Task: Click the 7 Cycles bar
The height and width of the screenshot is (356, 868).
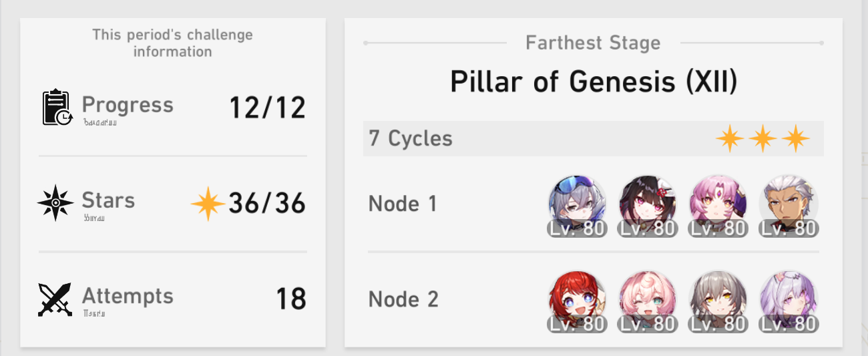Action: coord(594,139)
